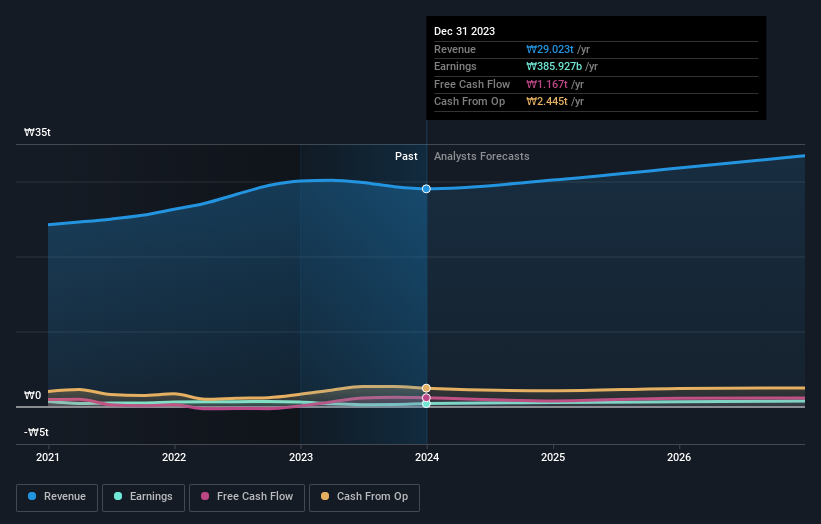Screen dimensions: 821x524
Task: Toggle the Cash From Op legend button
Action: [x=364, y=497]
